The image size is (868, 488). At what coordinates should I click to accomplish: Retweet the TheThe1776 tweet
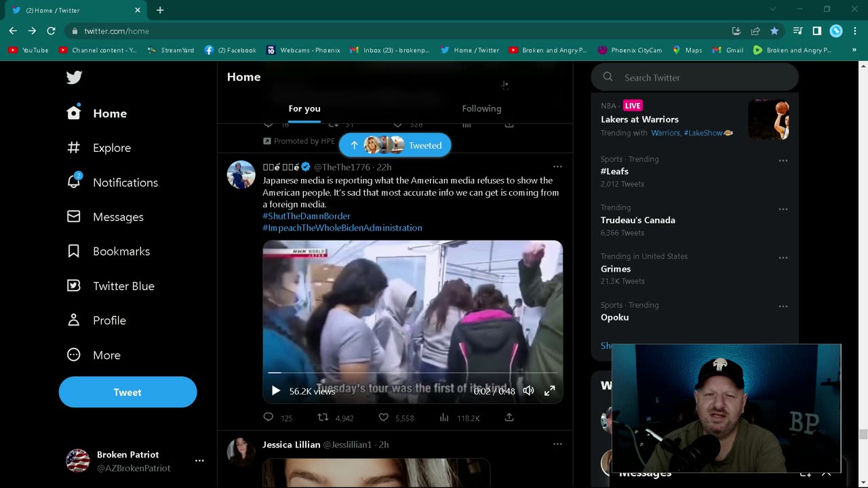pyautogui.click(x=323, y=418)
